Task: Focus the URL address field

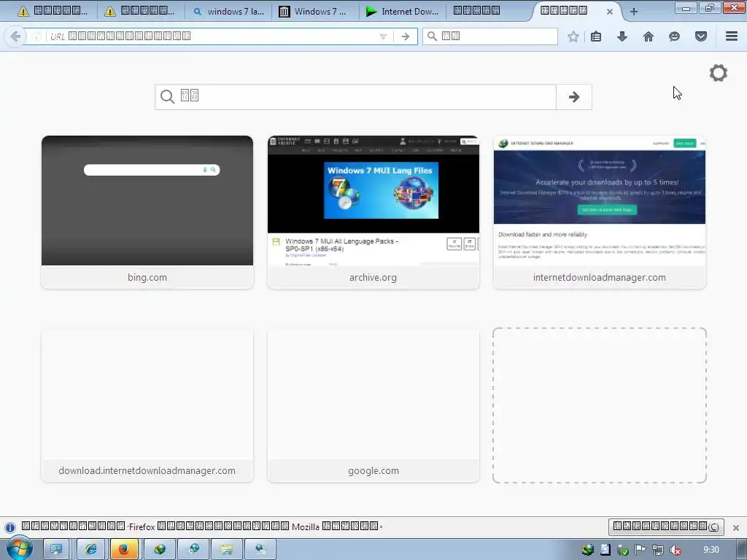Action: pos(214,36)
